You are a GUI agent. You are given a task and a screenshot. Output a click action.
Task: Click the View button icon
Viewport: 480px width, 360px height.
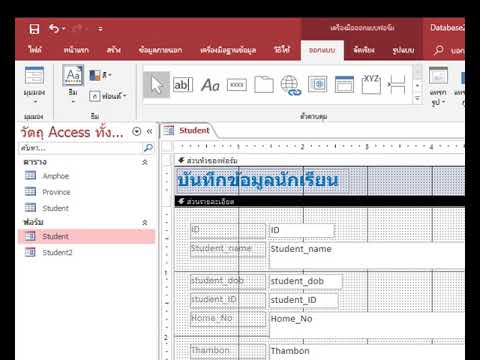[x=34, y=76]
